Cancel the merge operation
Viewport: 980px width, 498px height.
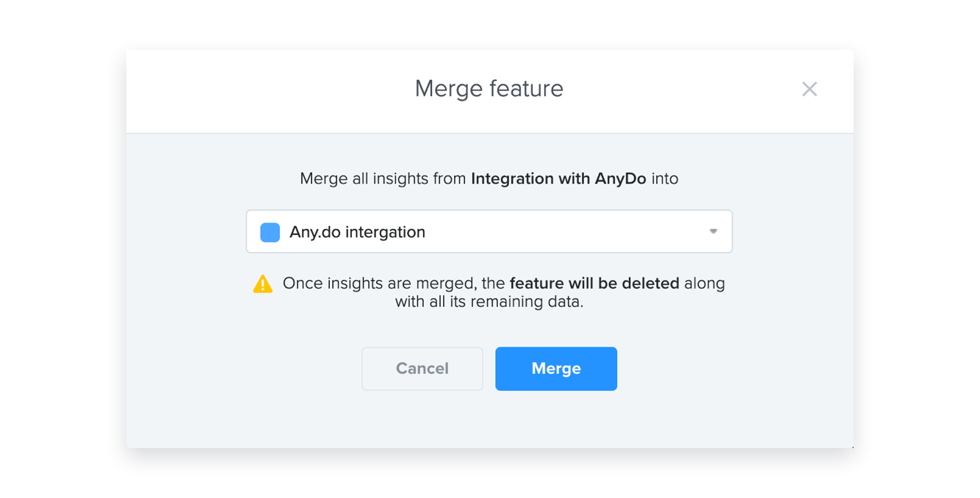[x=422, y=369]
